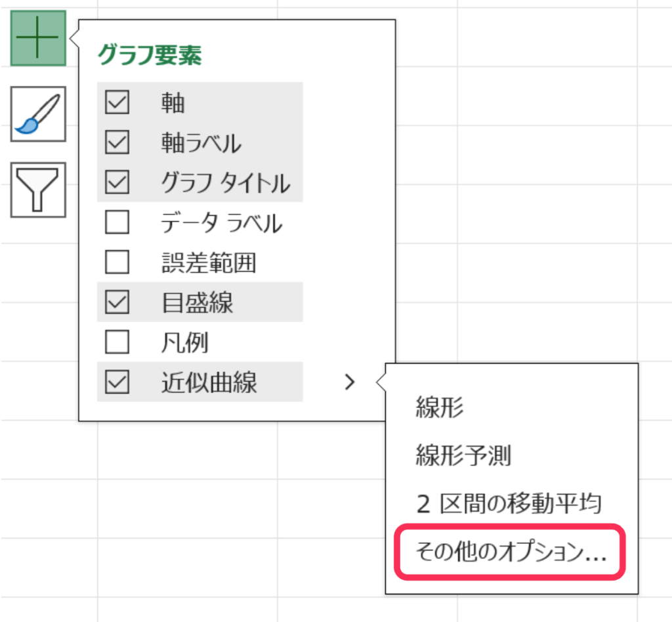Click the グラフ タイトル label text
Viewport: 672px width, 622px height.
[x=226, y=183]
